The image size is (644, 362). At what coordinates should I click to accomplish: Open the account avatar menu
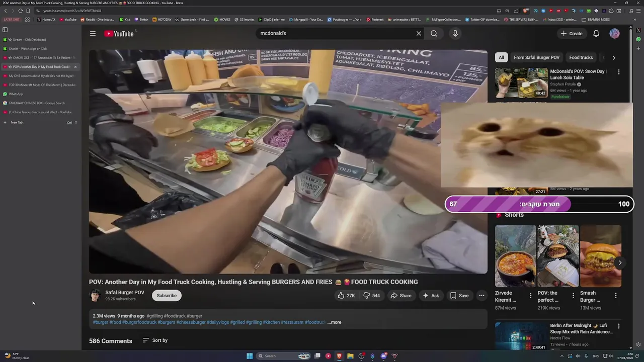click(614, 33)
